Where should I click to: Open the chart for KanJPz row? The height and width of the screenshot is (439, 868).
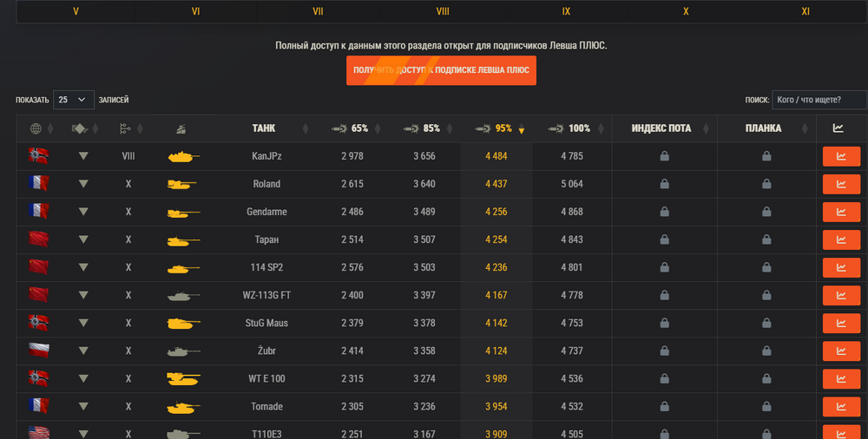841,157
